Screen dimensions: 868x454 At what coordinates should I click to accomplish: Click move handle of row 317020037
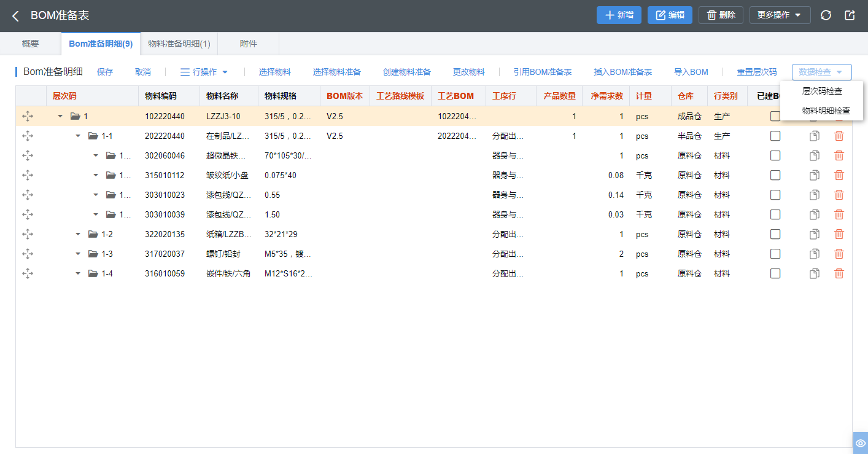[x=28, y=254]
